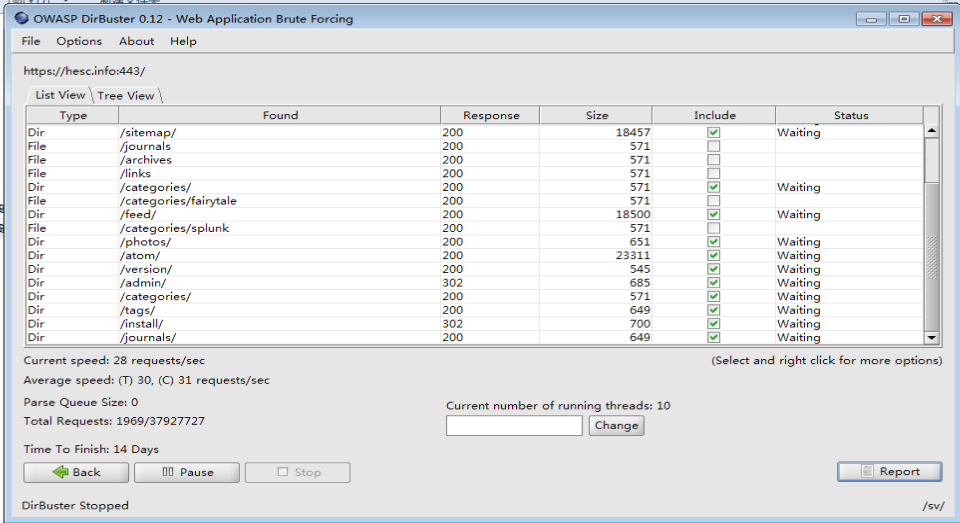
Task: Open the Report button
Action: pos(889,472)
